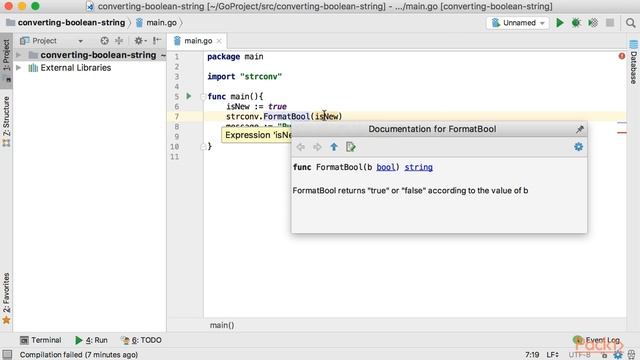The width and height of the screenshot is (640, 360).
Task: Expand External Libraries node
Action: click(19, 68)
